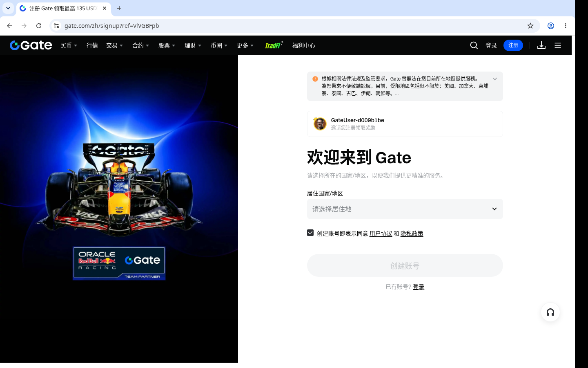Viewport: 588px width, 368px height.
Task: Click the TradFi logo in navigation
Action: click(x=274, y=45)
